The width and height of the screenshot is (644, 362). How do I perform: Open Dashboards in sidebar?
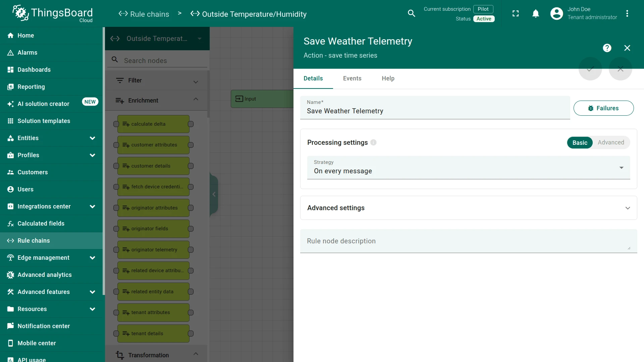point(51,70)
